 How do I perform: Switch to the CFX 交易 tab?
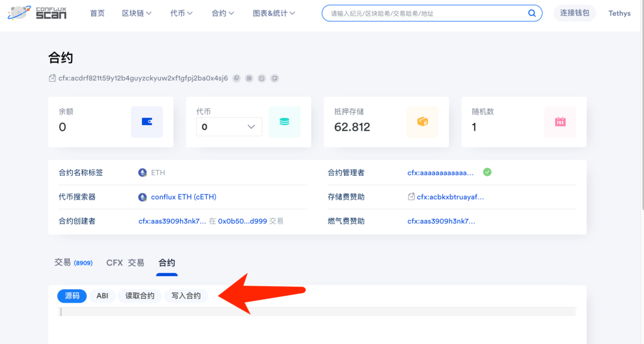point(125,263)
